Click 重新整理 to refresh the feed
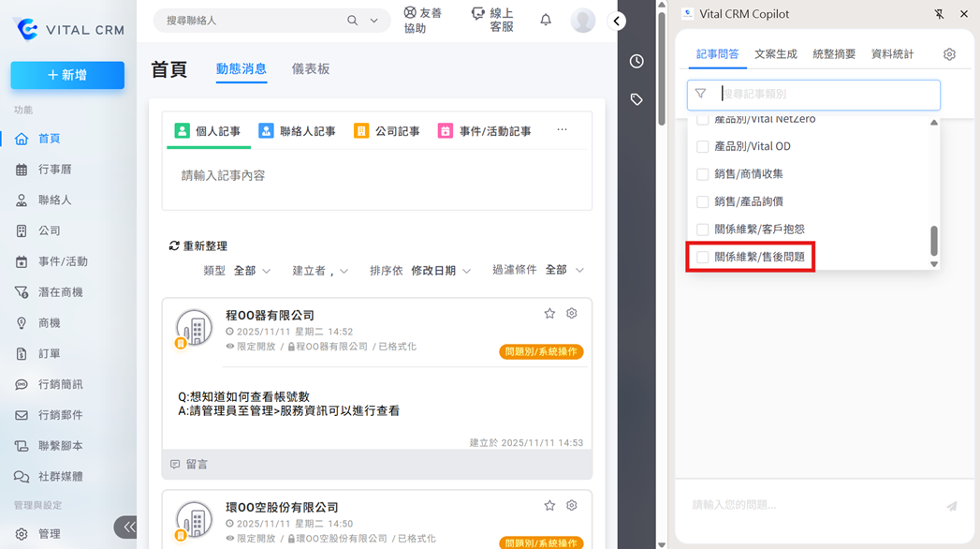Screen dimensions: 980x549 pyautogui.click(x=198, y=246)
